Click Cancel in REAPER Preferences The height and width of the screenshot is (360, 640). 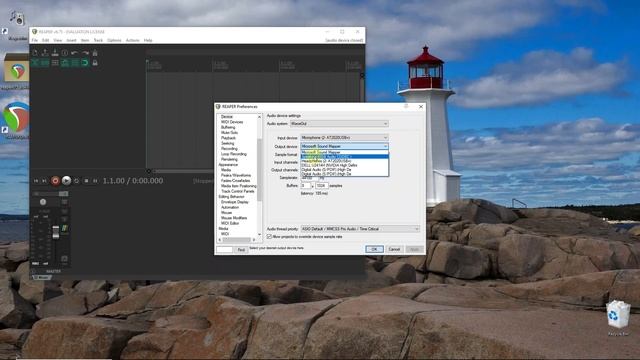(394, 249)
